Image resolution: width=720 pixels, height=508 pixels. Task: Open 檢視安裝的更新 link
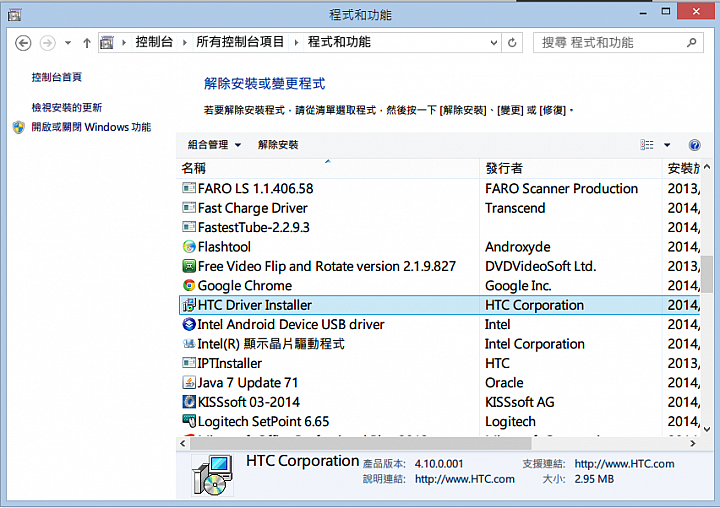(67, 107)
